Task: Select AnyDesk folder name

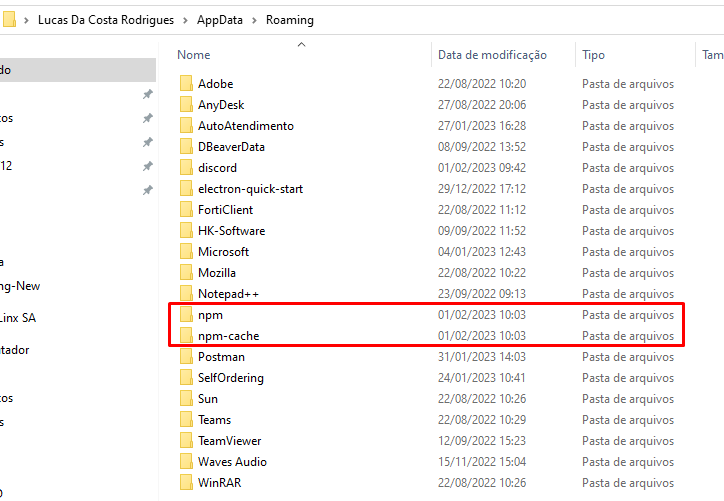Action: point(221,105)
